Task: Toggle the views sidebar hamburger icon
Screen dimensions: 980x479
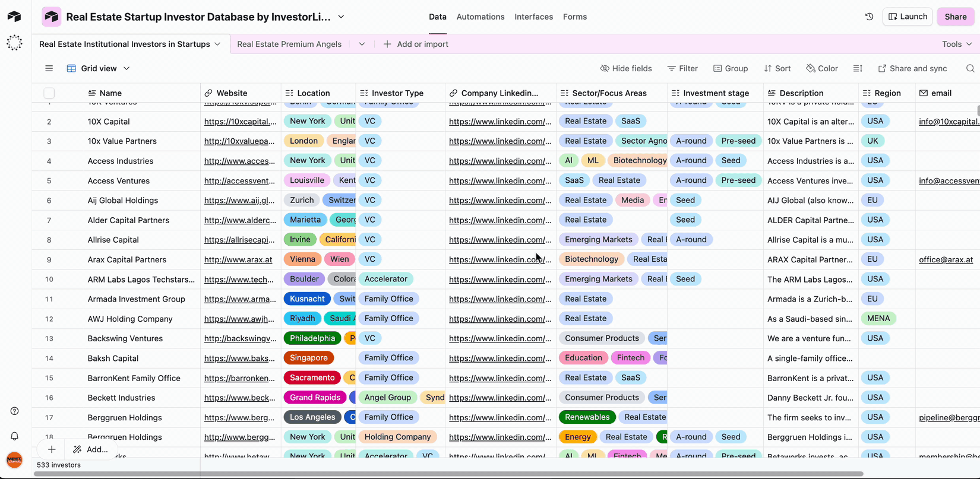Action: [x=49, y=68]
